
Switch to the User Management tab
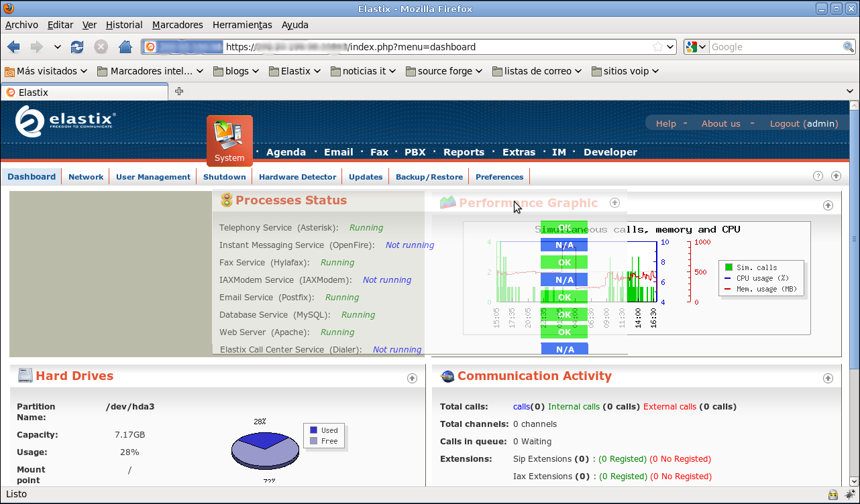point(153,177)
